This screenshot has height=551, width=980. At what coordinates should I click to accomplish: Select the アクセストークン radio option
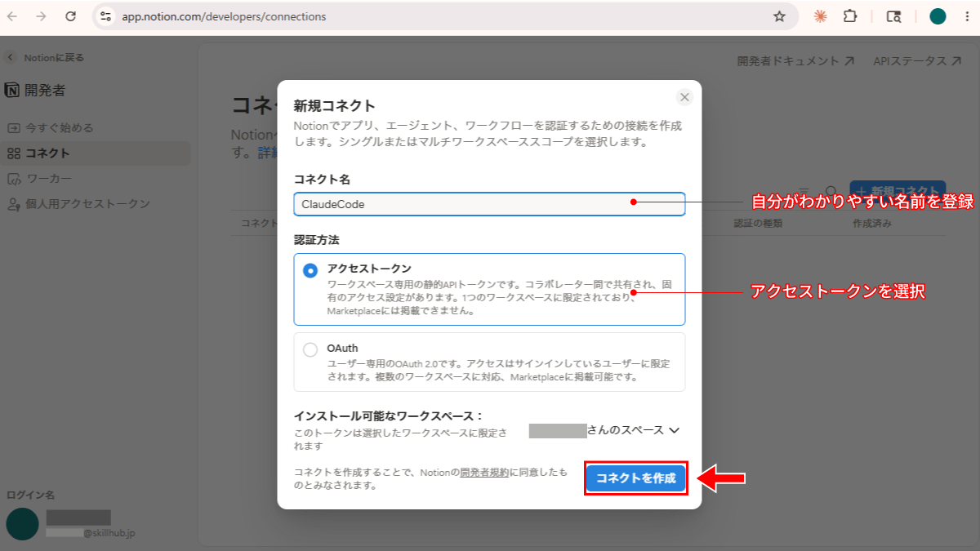pyautogui.click(x=310, y=271)
